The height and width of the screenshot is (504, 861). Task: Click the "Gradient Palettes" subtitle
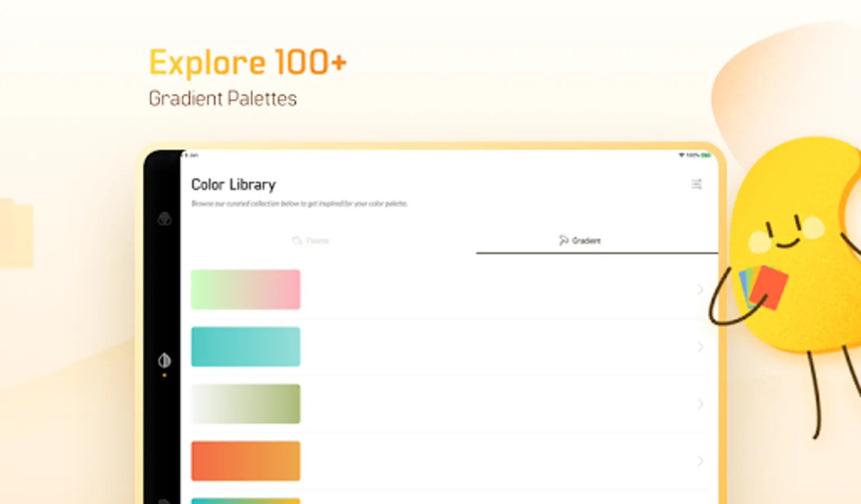click(223, 99)
